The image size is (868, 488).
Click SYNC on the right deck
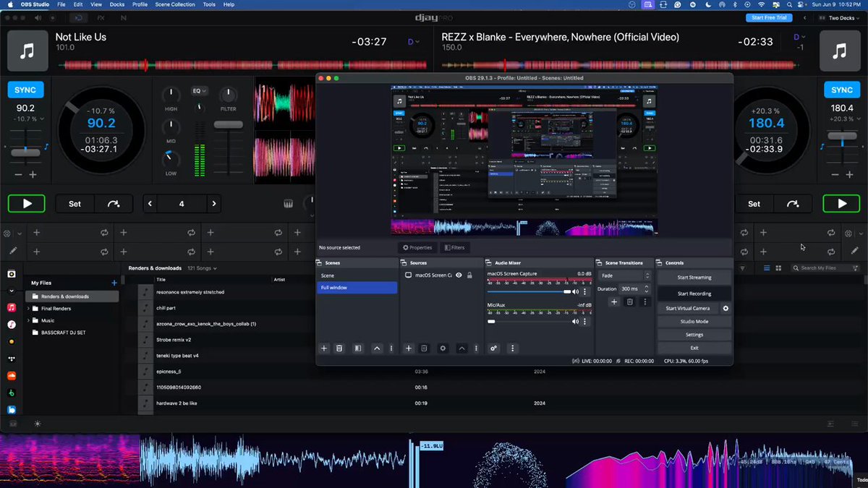coord(842,90)
